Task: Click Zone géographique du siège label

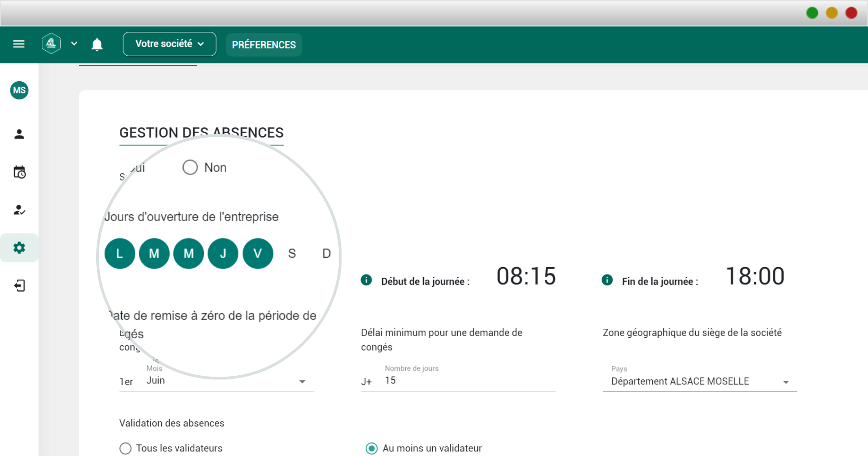Action: (692, 332)
